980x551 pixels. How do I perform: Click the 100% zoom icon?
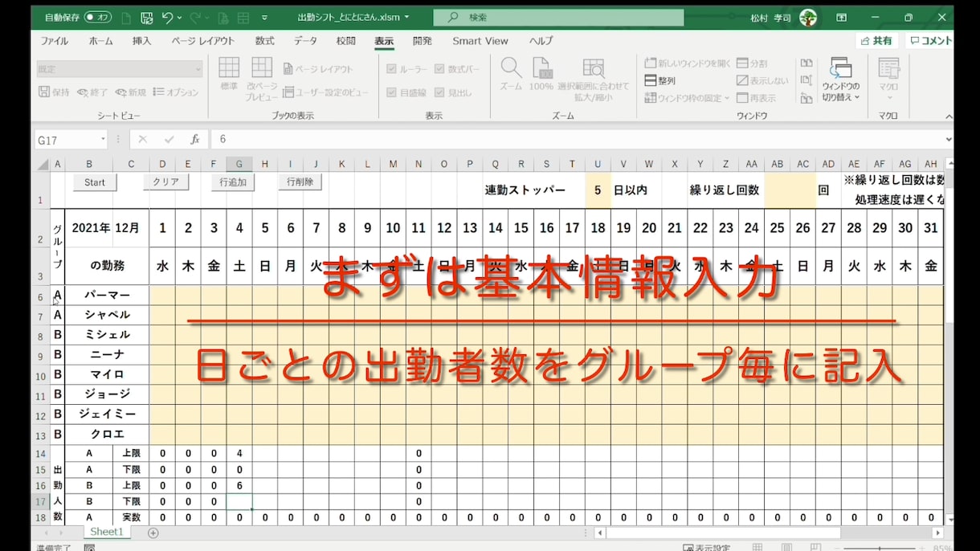coord(541,74)
